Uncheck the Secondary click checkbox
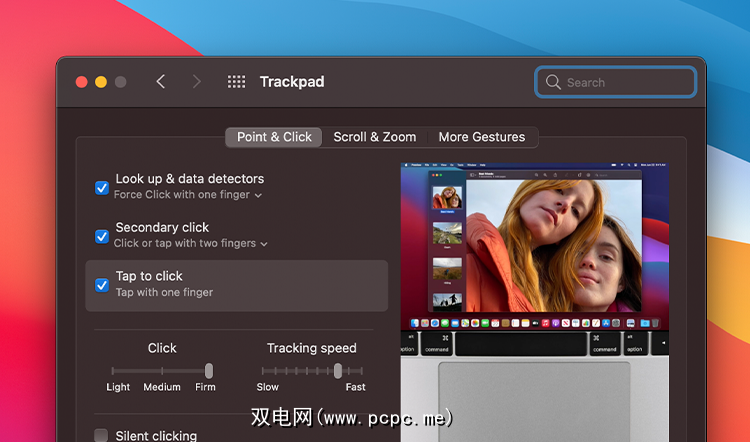Viewport: 750px width, 442px height. (x=102, y=236)
